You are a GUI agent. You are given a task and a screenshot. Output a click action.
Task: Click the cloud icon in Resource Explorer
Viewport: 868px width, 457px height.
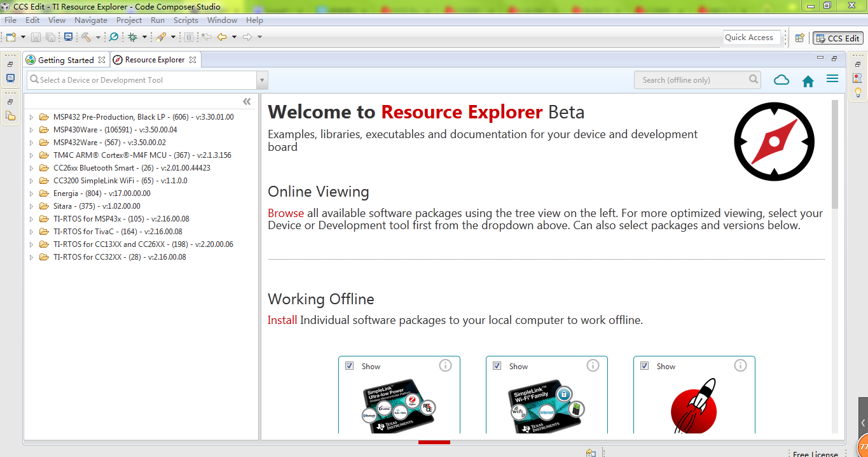782,80
